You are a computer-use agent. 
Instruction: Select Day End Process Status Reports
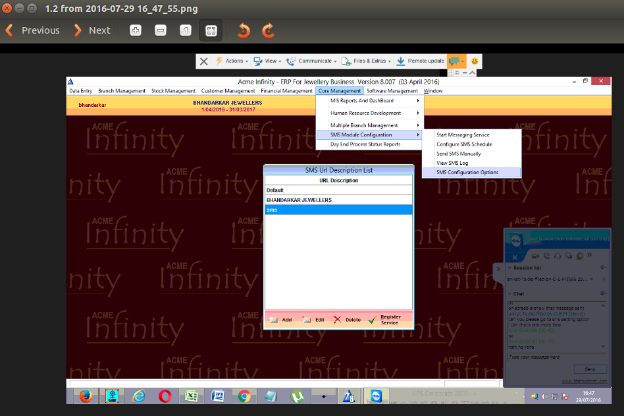click(x=369, y=144)
